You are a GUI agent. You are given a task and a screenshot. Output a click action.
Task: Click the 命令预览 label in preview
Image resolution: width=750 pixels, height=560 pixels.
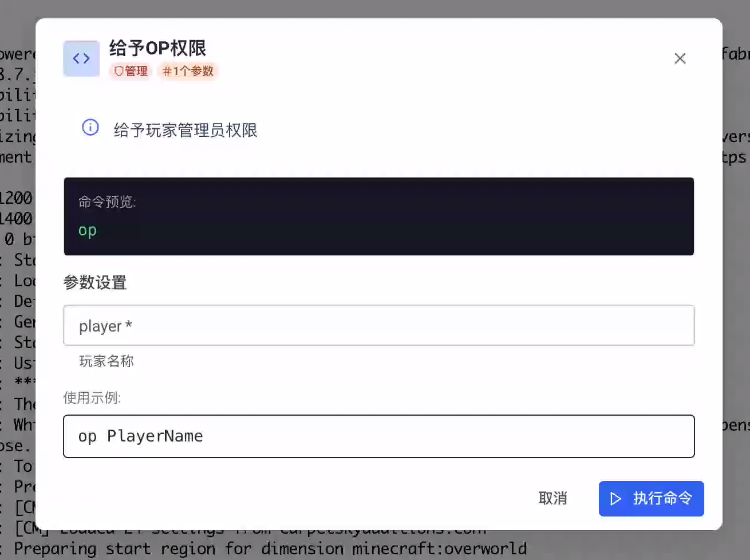(x=107, y=202)
